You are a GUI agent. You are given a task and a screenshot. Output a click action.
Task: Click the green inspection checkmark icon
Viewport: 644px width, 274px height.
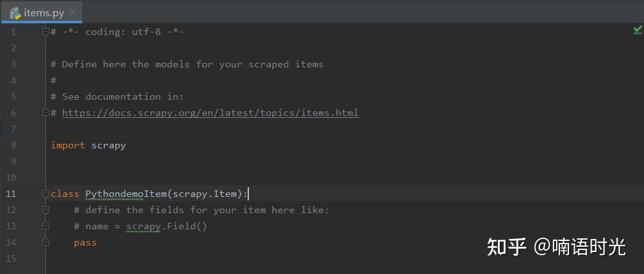pyautogui.click(x=638, y=30)
